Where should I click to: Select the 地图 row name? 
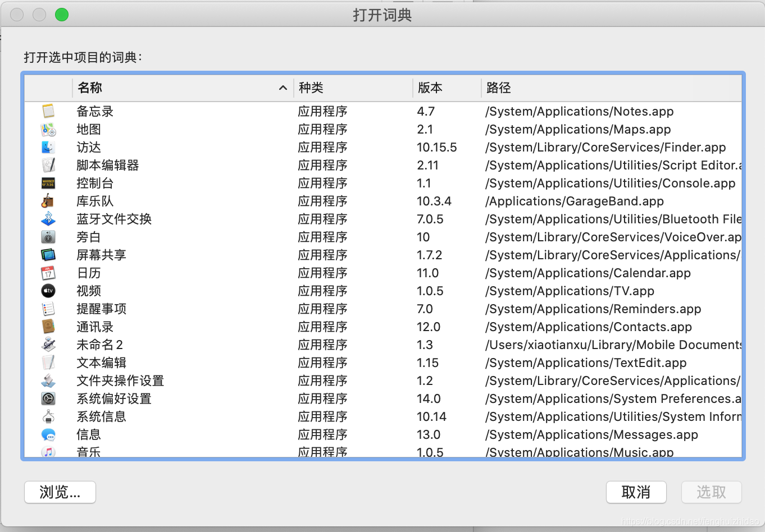pyautogui.click(x=89, y=129)
